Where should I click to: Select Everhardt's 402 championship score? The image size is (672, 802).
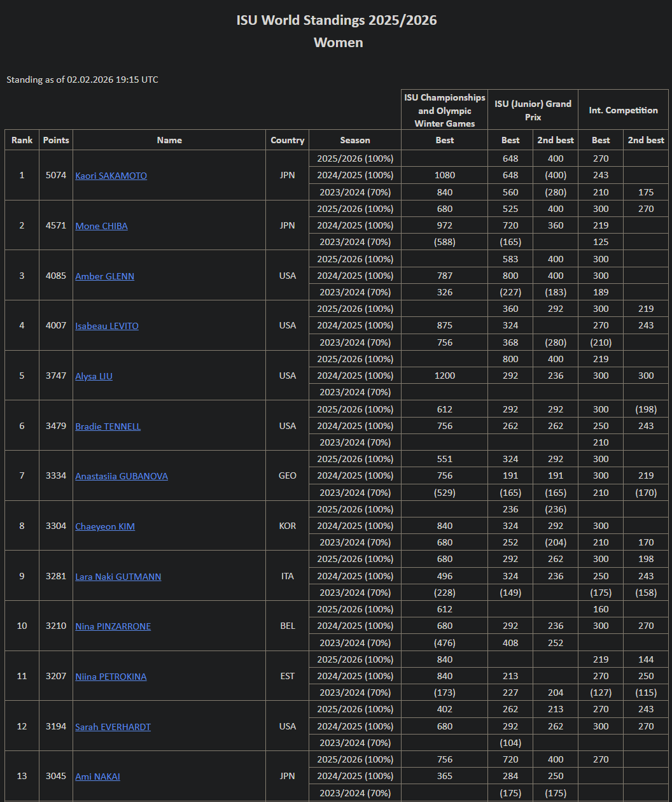pyautogui.click(x=445, y=709)
